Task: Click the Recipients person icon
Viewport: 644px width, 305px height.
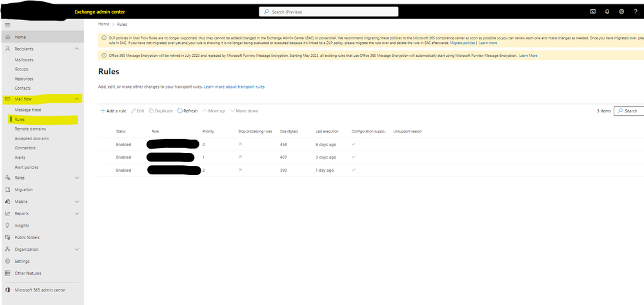Action: coord(7,49)
